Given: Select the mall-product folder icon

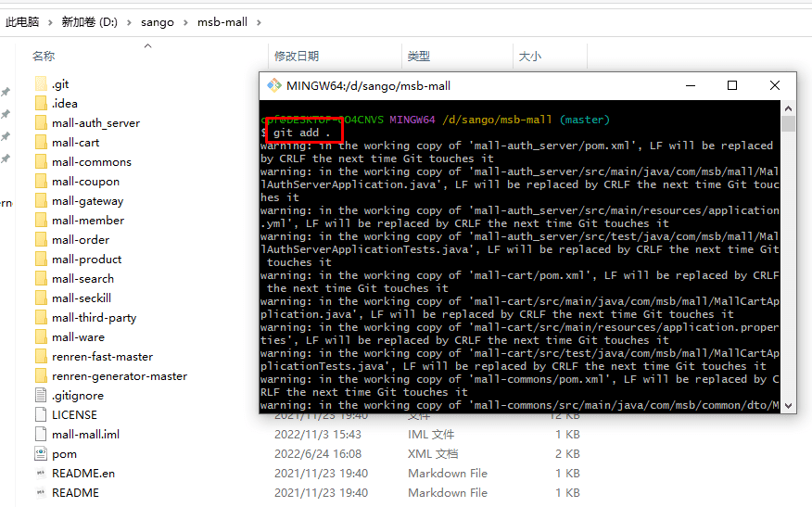Looking at the screenshot, I should [41, 259].
